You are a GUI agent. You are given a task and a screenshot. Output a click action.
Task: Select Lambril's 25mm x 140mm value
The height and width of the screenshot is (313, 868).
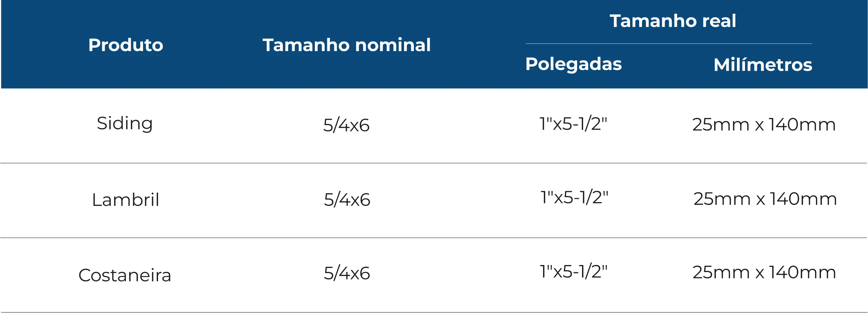[x=765, y=199]
